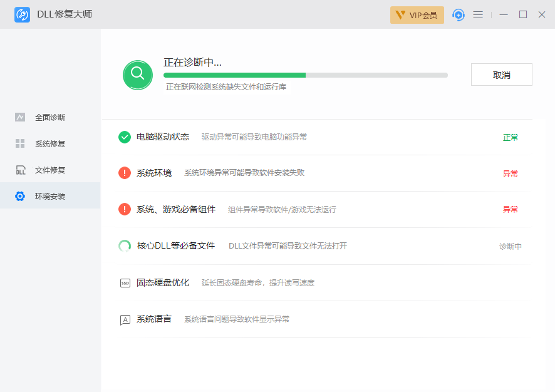Screen dimensions: 555x392
Task: Cancel the diagnosis with 取消 button
Action: (x=501, y=75)
